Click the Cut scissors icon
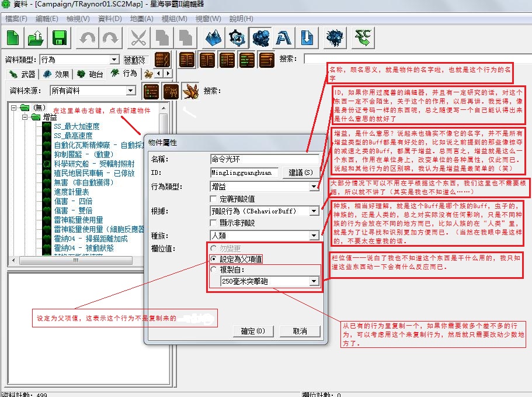The width and height of the screenshot is (532, 397). pyautogui.click(x=139, y=37)
